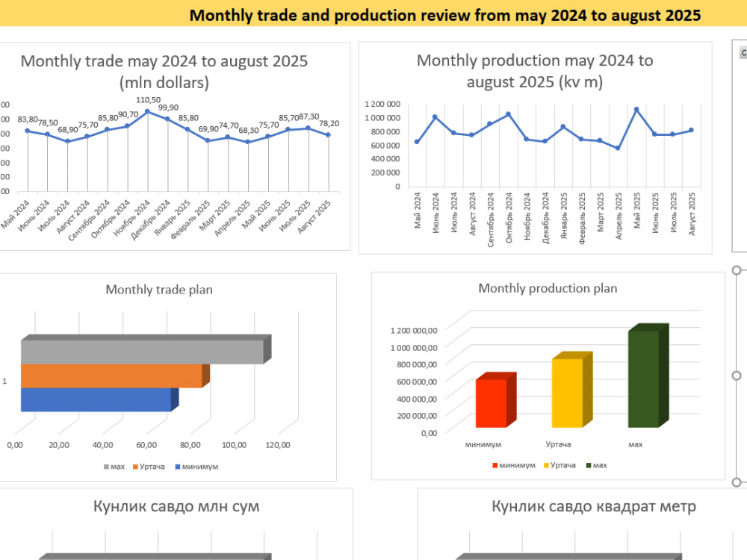Click the yellow Уртача legend key in production plan
The width and height of the screenshot is (747, 560).
[x=546, y=465]
